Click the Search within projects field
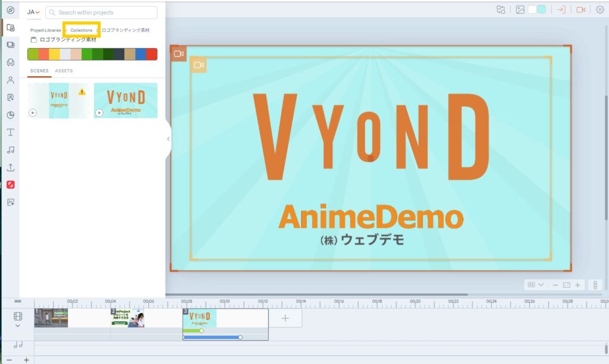This screenshot has height=364, width=609. pyautogui.click(x=101, y=12)
